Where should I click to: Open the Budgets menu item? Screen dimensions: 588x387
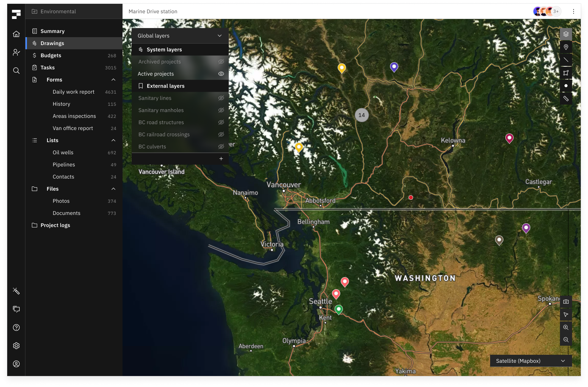coord(51,55)
